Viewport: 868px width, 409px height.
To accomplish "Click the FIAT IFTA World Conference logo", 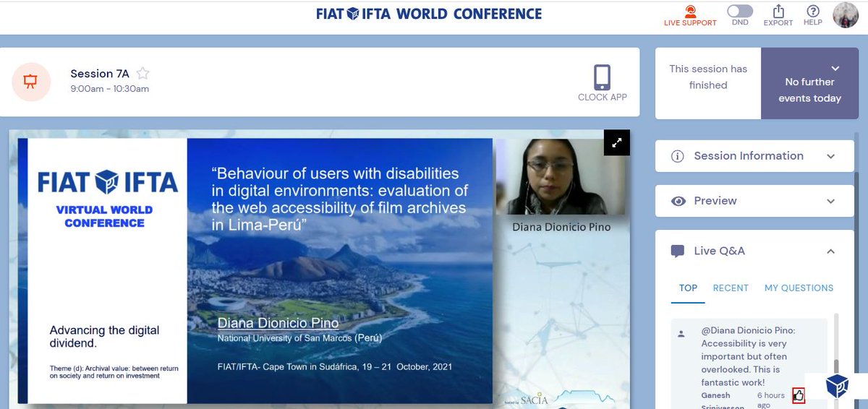I will pyautogui.click(x=429, y=14).
